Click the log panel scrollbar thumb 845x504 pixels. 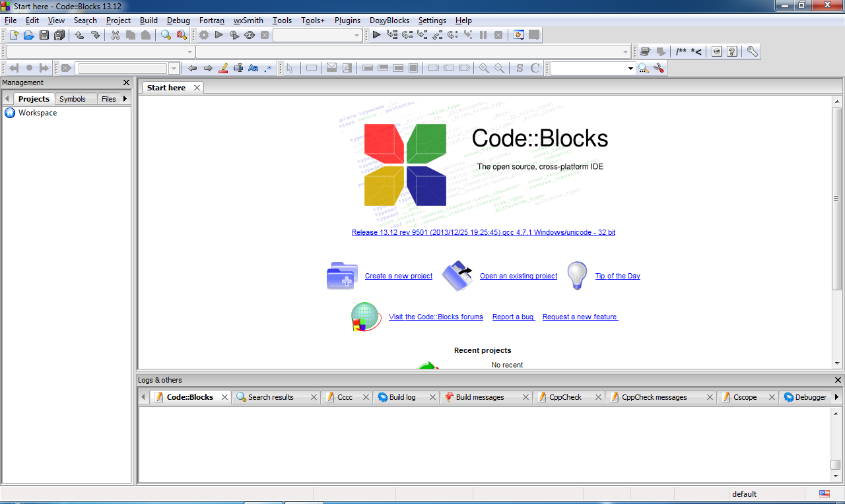pos(836,464)
